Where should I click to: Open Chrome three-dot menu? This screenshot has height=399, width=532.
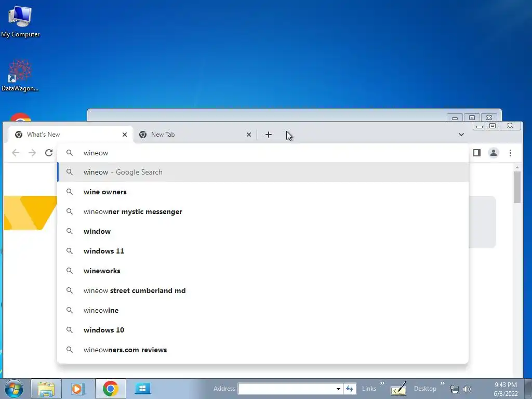[510, 153]
